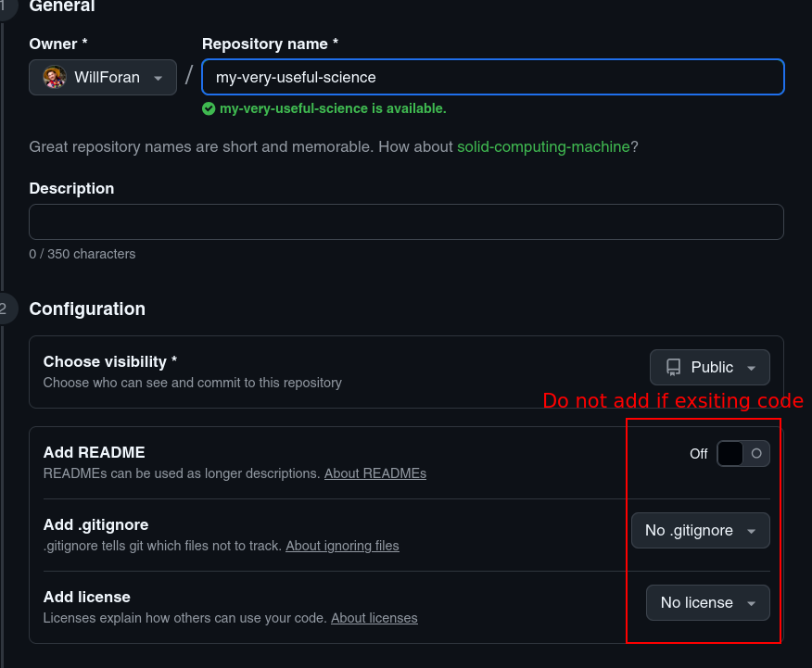Click the green availability checkmark icon
Screen dimensions: 812x668
[209, 108]
